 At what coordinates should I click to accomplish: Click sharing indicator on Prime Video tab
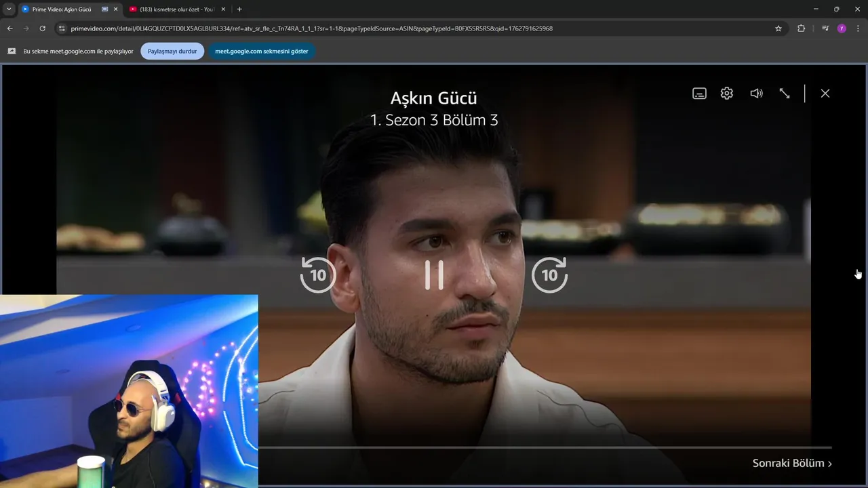[104, 9]
